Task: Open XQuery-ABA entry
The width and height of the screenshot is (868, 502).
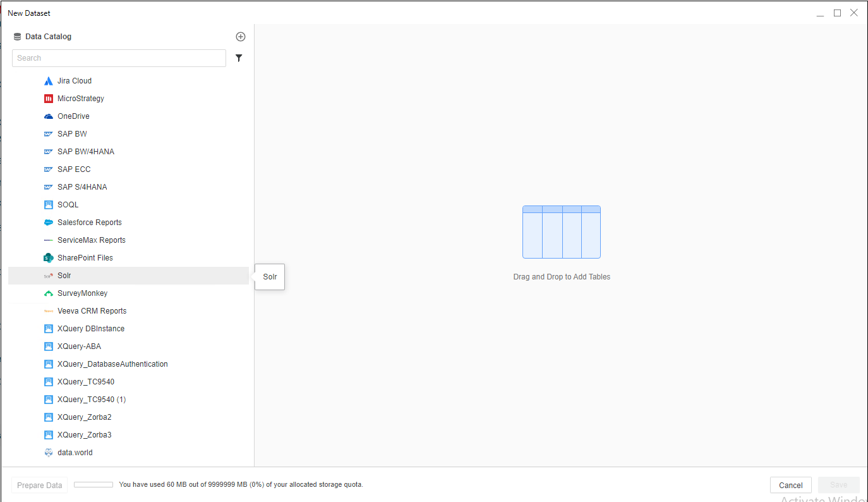Action: tap(128, 346)
